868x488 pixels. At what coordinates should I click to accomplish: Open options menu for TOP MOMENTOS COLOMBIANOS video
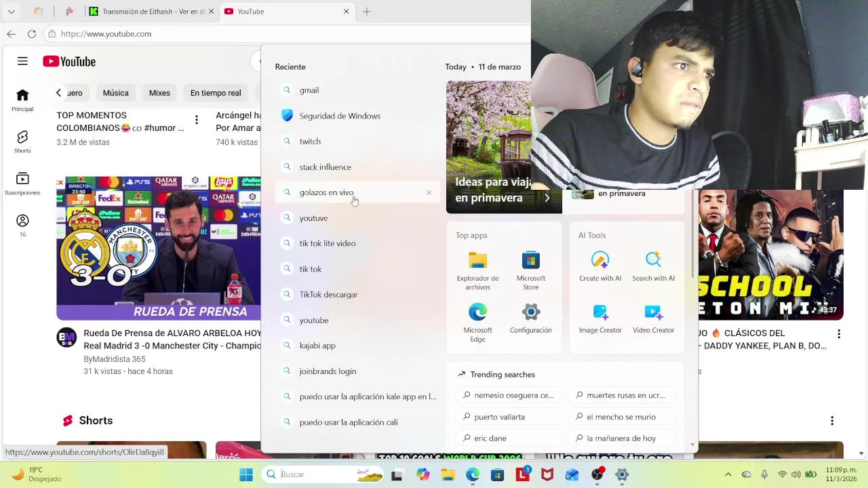pos(197,120)
